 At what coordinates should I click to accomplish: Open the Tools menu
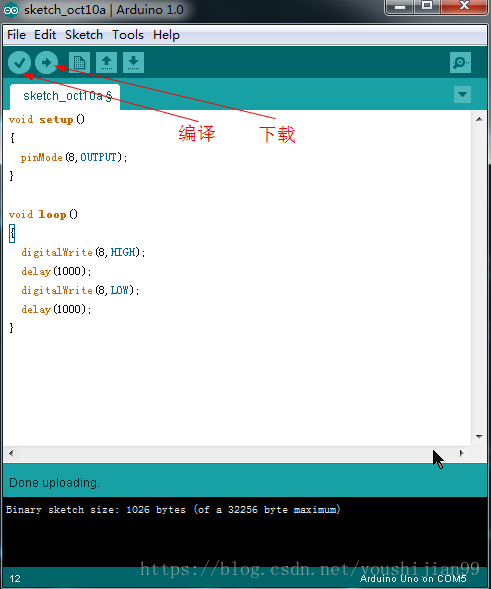(x=128, y=35)
